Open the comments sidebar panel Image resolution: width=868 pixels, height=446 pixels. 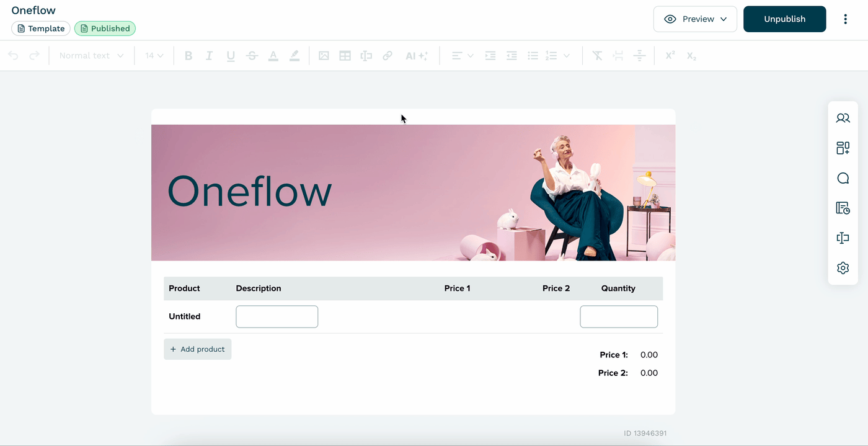(843, 178)
